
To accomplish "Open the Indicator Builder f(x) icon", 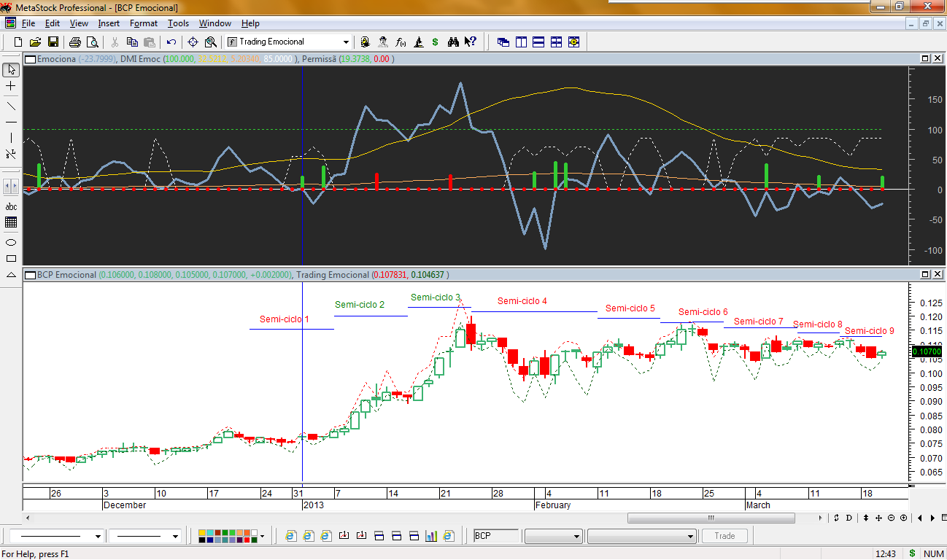I will 401,42.
